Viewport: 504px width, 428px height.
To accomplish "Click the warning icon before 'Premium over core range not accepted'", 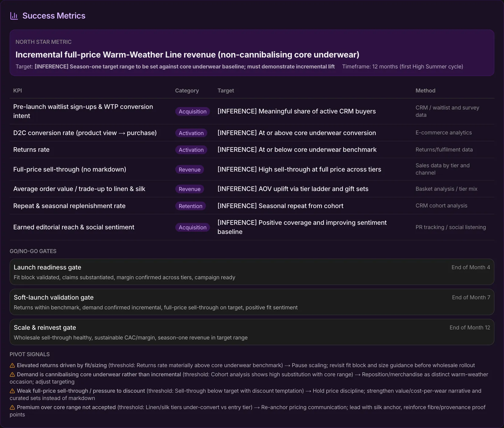I will (x=12, y=407).
